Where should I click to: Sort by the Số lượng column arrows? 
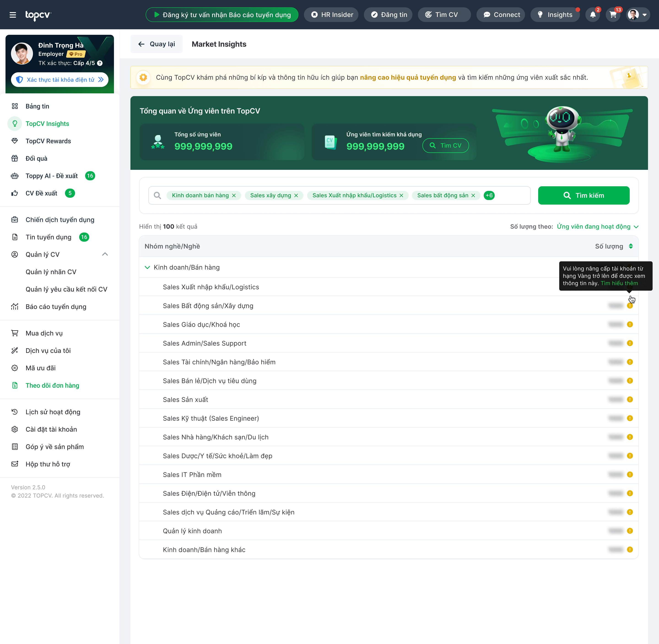[631, 246]
